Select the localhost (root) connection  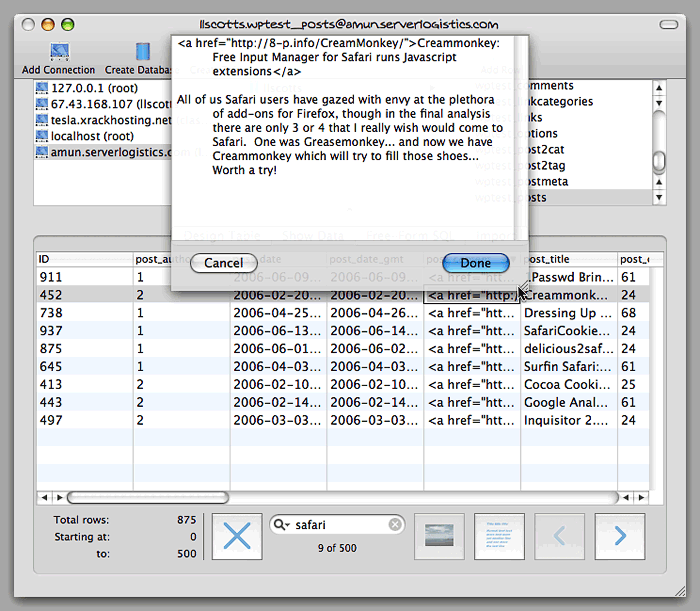pyautogui.click(x=103, y=136)
